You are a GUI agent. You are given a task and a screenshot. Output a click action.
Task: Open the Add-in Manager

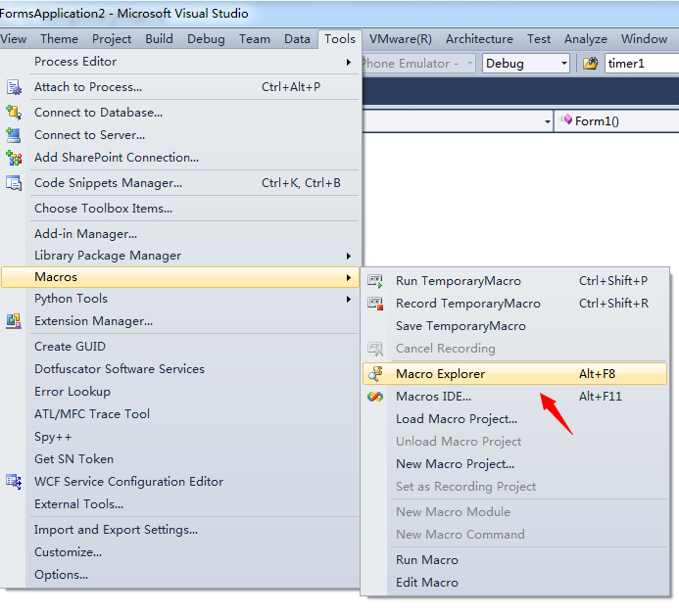click(x=179, y=234)
